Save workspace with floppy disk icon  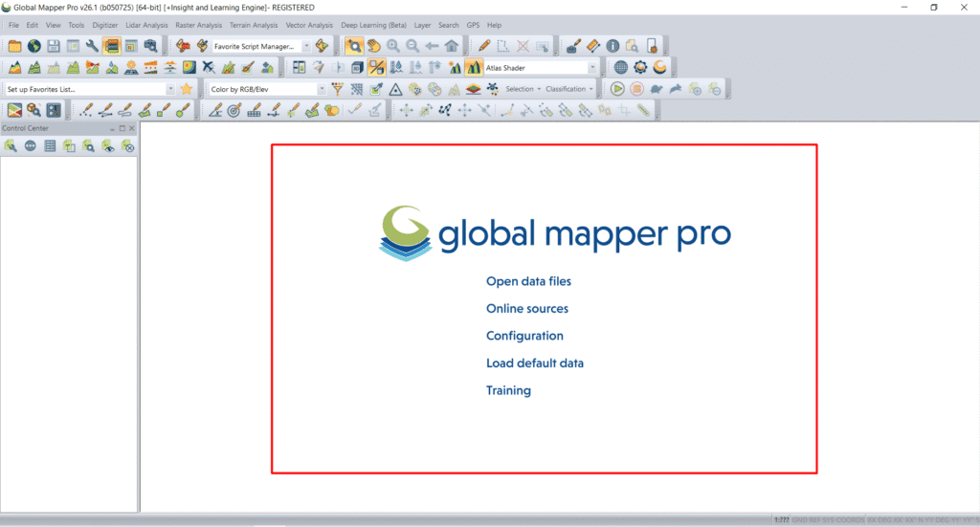click(54, 46)
